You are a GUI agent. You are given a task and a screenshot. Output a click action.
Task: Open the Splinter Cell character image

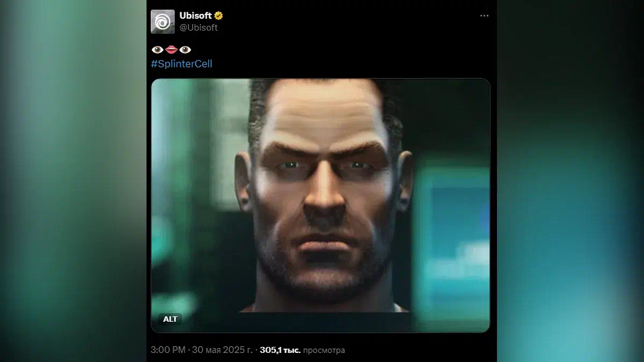tap(320, 205)
